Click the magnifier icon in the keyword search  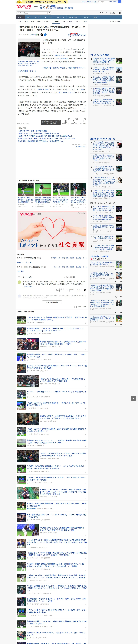[x=49, y=13]
